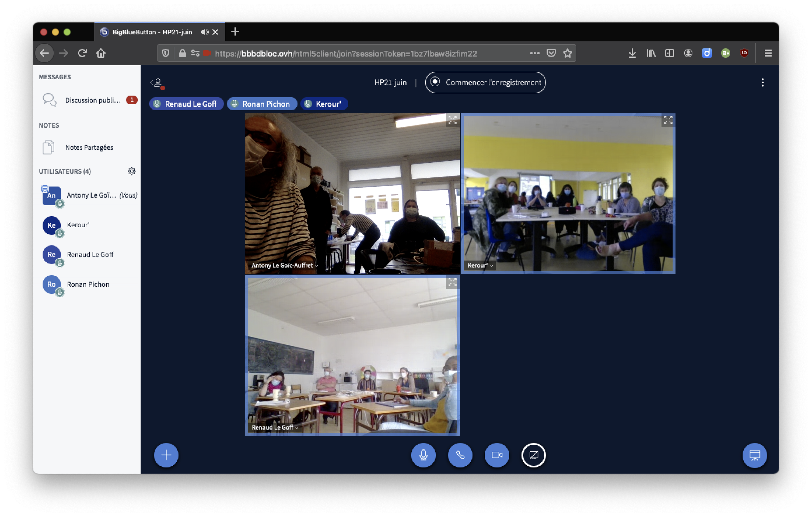Start recording with Commencer l'enregistrement
812x517 pixels.
(x=485, y=82)
